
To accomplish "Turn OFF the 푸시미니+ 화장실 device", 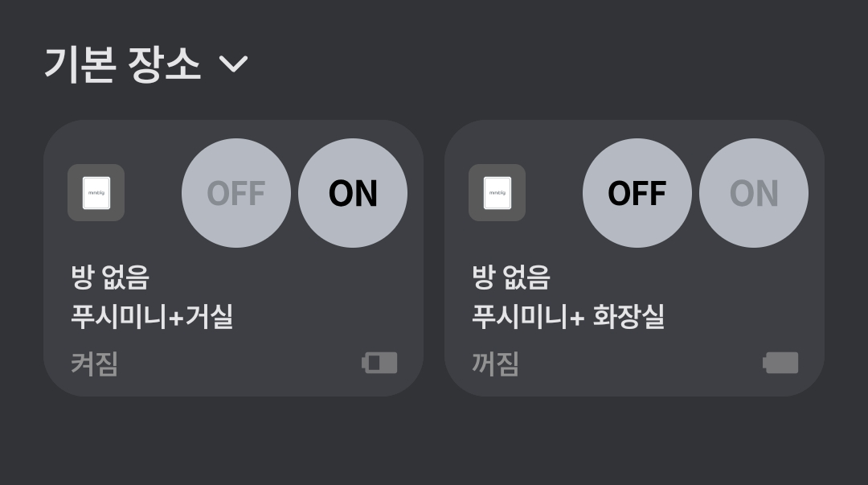I will tap(637, 193).
